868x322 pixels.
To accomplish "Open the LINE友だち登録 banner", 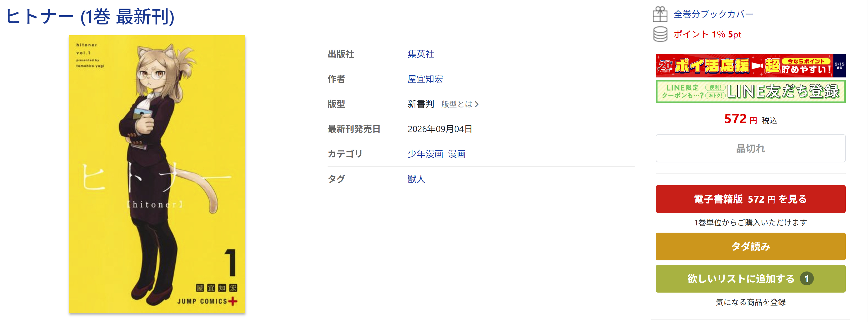I will click(x=750, y=92).
